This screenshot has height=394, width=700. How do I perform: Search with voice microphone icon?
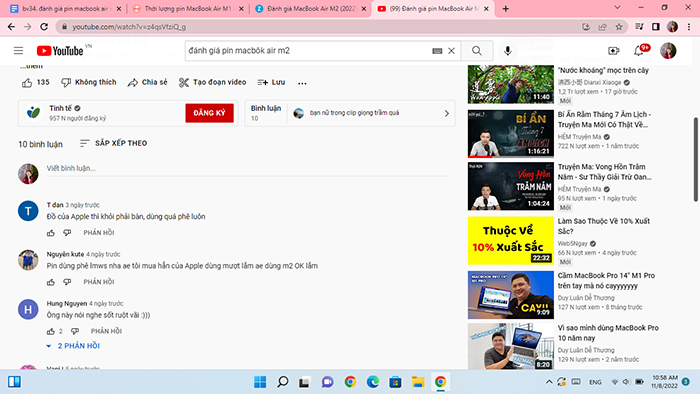[508, 51]
